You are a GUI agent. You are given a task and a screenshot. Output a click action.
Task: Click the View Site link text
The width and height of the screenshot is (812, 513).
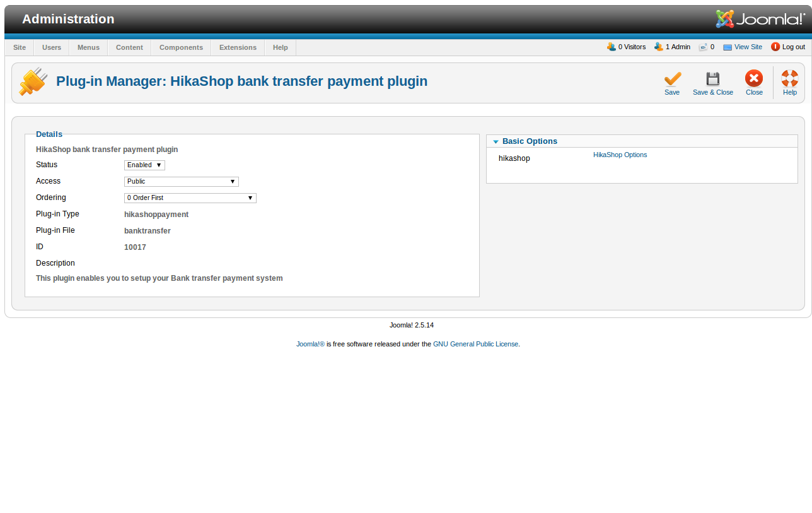click(748, 47)
